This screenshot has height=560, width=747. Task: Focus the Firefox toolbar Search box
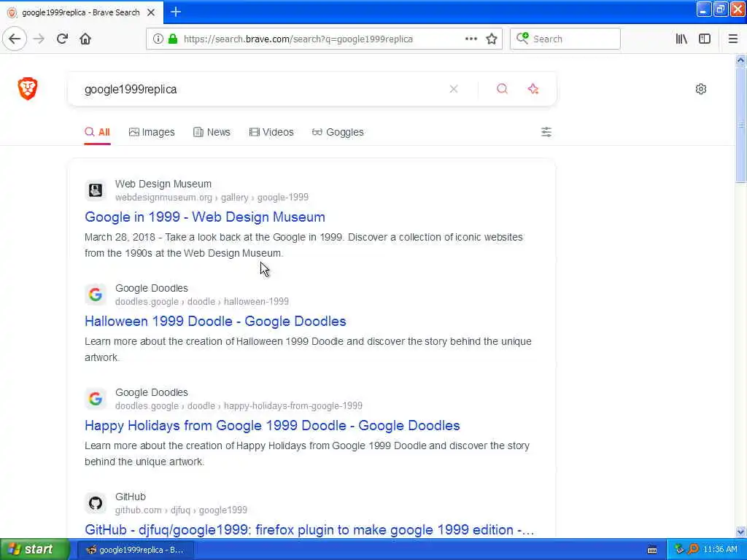coord(565,39)
